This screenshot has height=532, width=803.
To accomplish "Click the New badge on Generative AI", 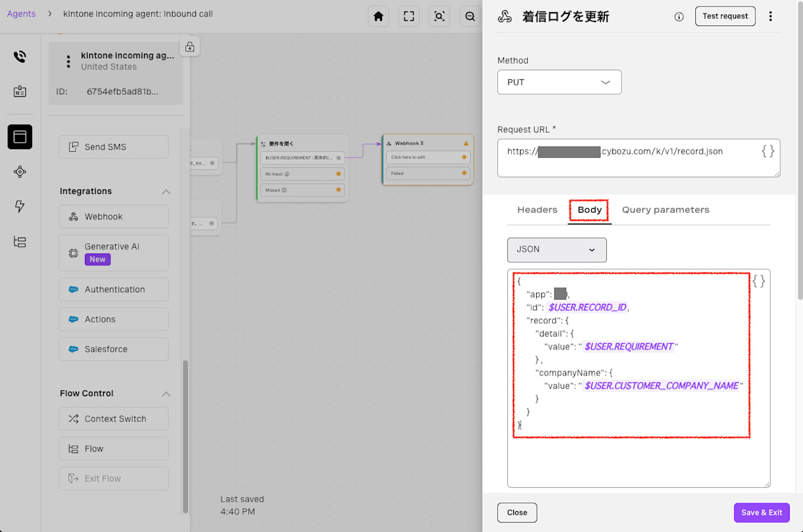I will (x=98, y=260).
